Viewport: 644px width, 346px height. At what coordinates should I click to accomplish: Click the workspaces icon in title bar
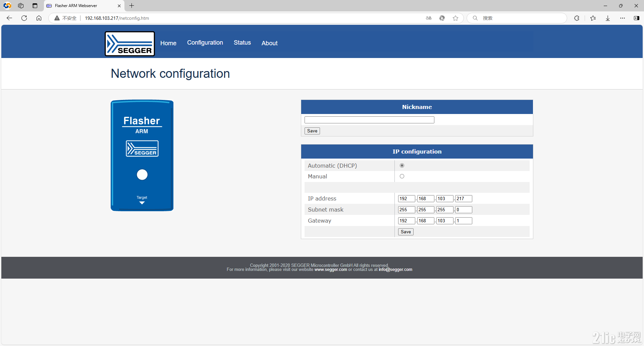click(x=21, y=6)
